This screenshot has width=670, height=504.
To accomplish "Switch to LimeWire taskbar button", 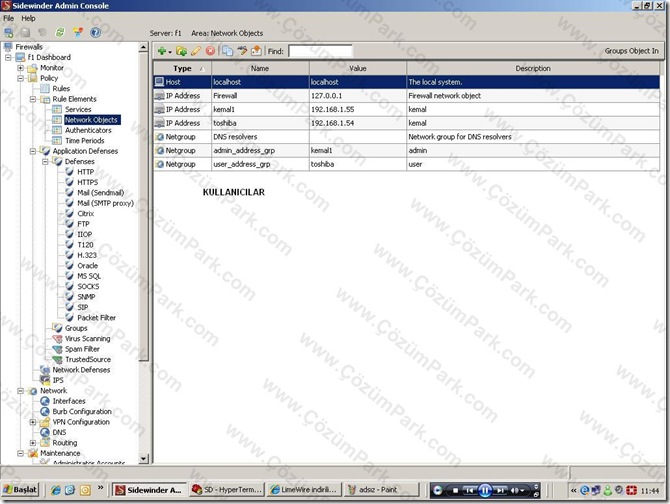I will 305,490.
